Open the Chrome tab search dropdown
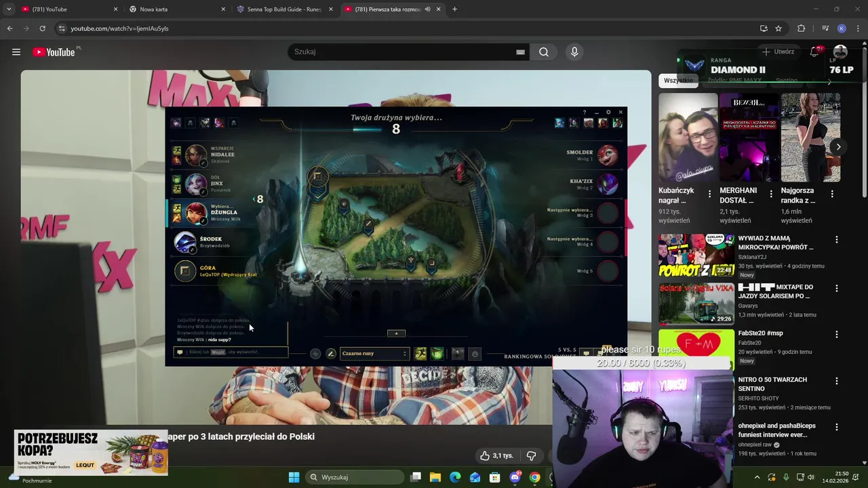 point(9,9)
